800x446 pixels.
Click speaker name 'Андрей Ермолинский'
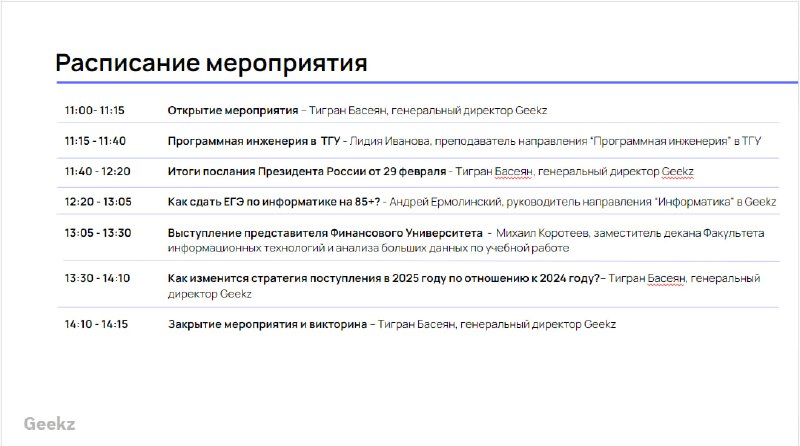tap(445, 202)
